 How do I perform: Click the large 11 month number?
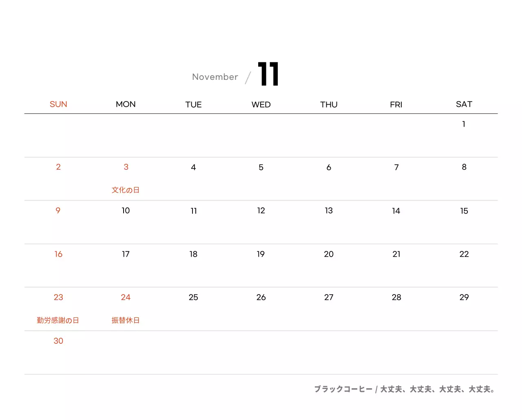click(268, 74)
